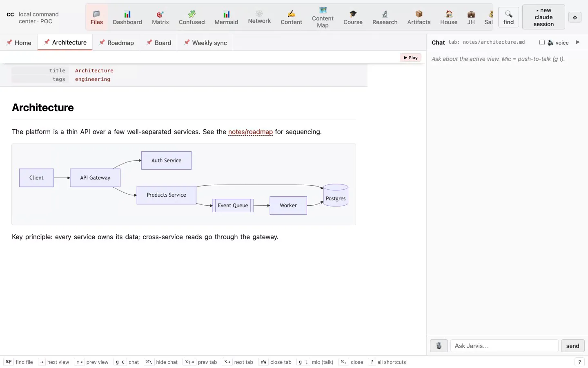Screen dimensions: 588x368
Task: Click the API Gateway diagram node
Action: [x=95, y=178]
